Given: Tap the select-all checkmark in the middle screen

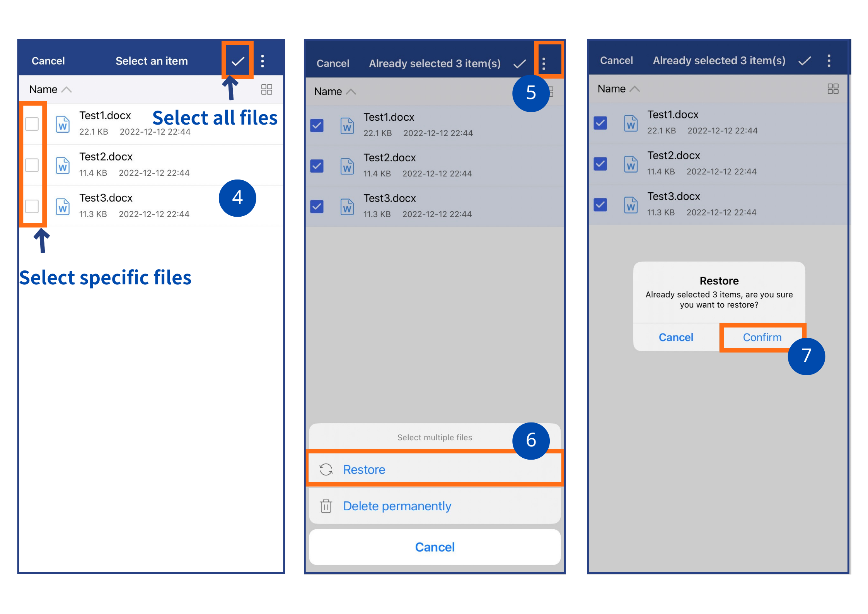Looking at the screenshot, I should pos(520,63).
